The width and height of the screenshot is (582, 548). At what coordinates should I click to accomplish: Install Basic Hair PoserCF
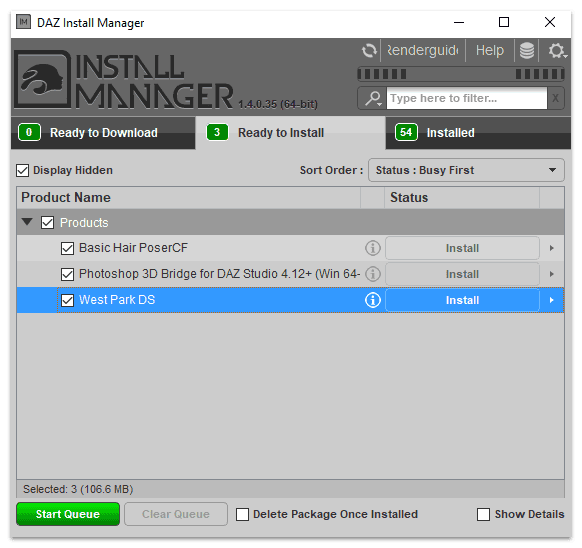click(x=462, y=248)
